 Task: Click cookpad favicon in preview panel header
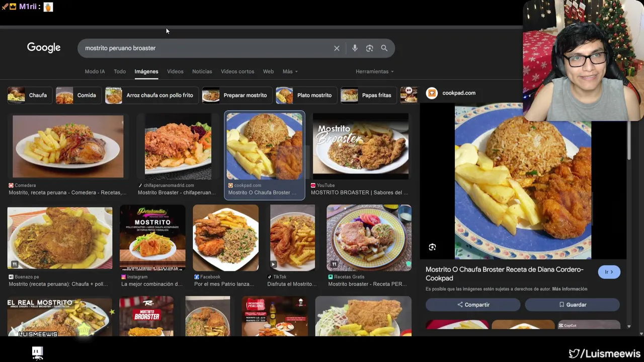[432, 93]
